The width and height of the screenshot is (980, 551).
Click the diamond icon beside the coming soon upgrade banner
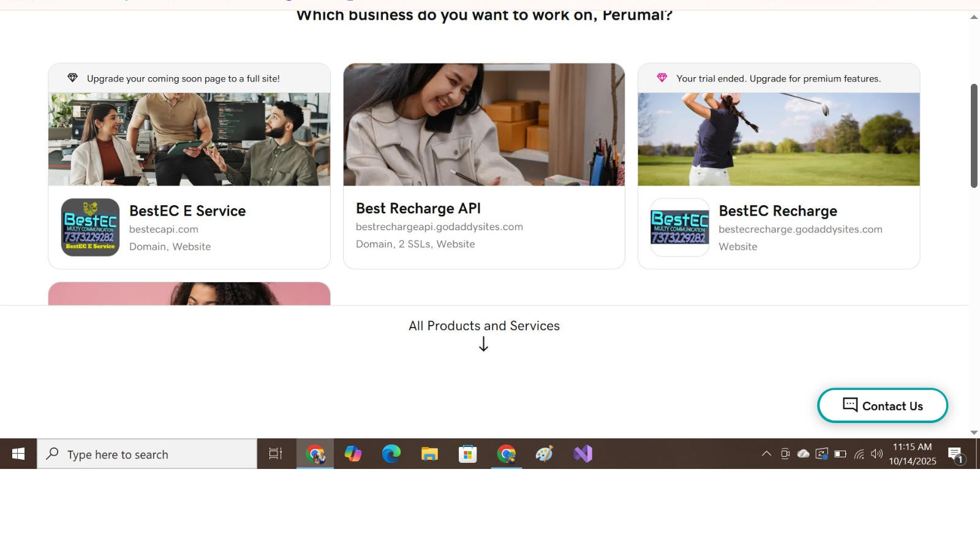73,78
